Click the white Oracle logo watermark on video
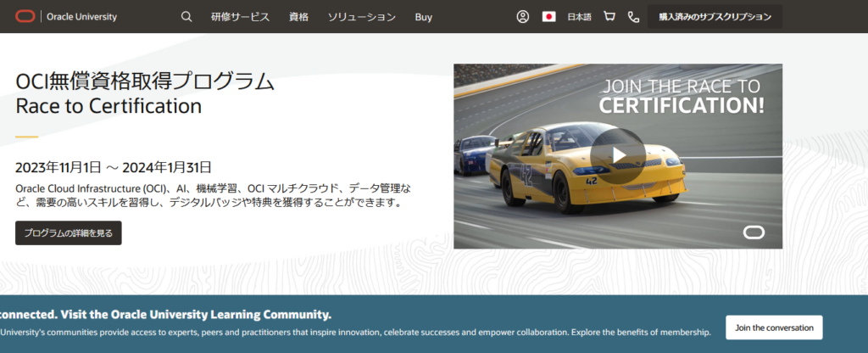868x353 pixels. pos(754,233)
